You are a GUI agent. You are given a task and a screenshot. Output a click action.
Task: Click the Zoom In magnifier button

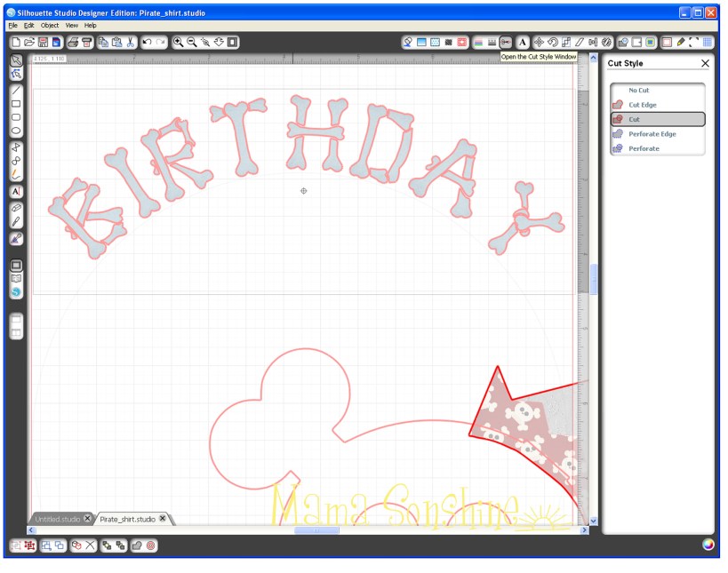click(179, 41)
